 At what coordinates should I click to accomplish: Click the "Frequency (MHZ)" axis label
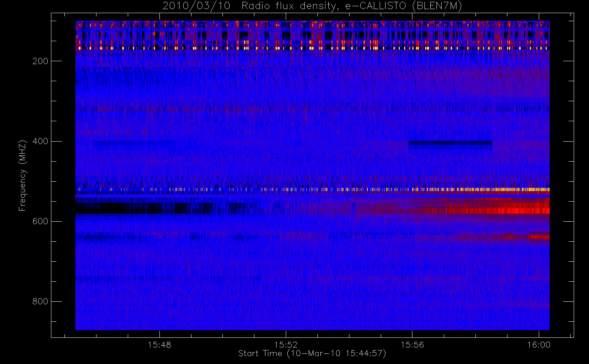pyautogui.click(x=23, y=175)
